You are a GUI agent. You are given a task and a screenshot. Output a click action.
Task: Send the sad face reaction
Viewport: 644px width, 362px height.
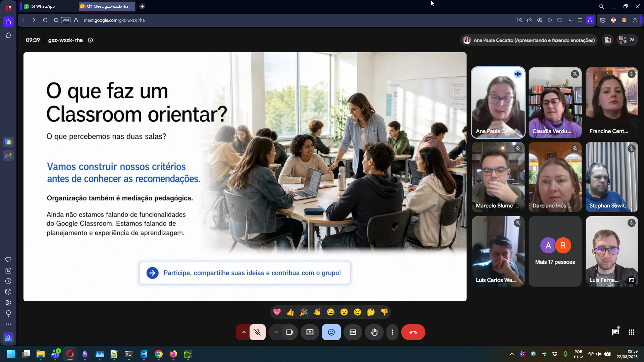tap(358, 312)
